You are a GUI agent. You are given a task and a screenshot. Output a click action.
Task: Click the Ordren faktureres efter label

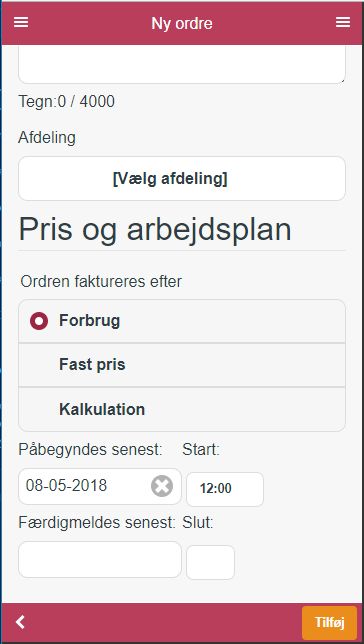[x=101, y=282]
